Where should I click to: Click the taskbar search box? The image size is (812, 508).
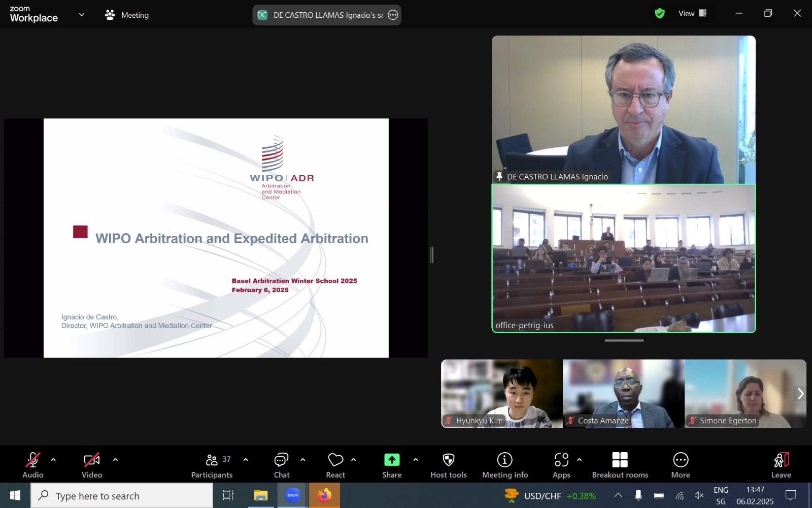coord(122,496)
